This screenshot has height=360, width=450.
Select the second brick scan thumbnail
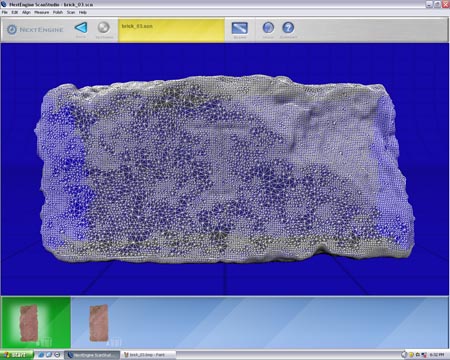[99, 323]
